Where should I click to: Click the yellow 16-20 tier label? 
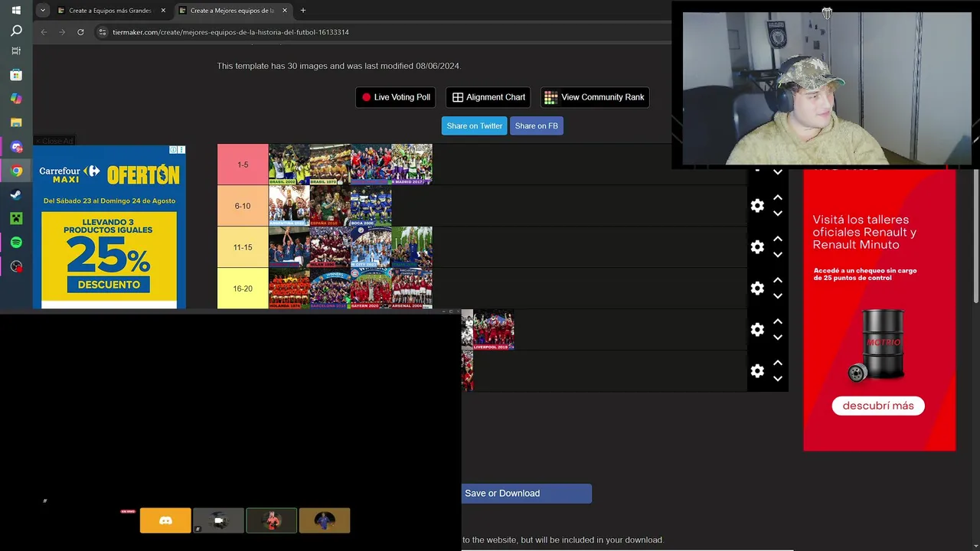243,289
